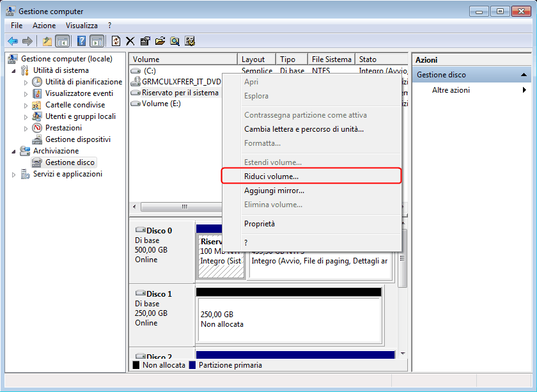Click the blue Back arrow toolbar icon

[x=13, y=42]
